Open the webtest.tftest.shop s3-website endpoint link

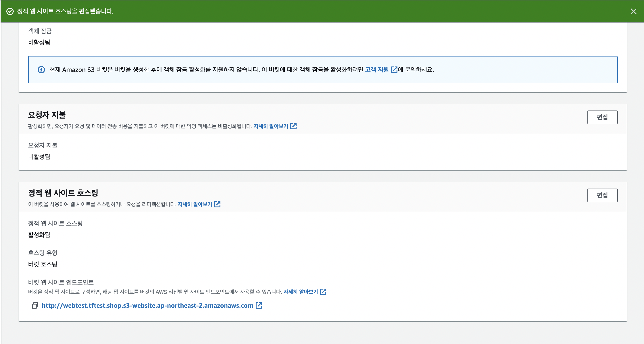(x=147, y=306)
